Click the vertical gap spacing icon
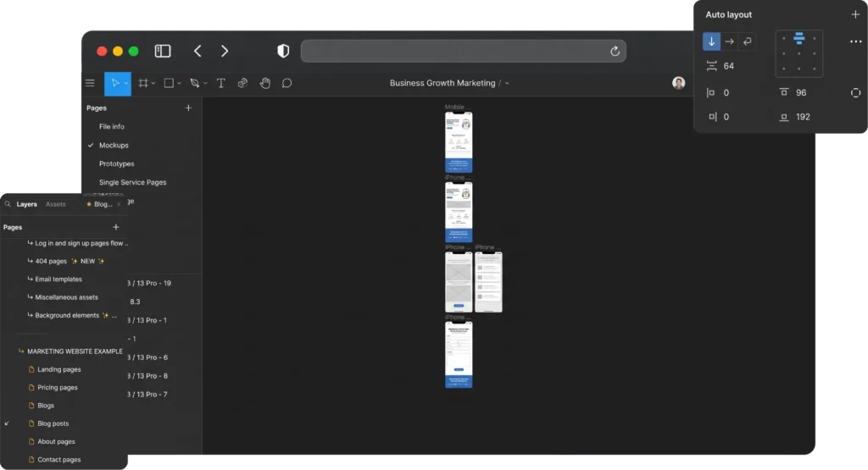This screenshot has height=470, width=868. [711, 66]
